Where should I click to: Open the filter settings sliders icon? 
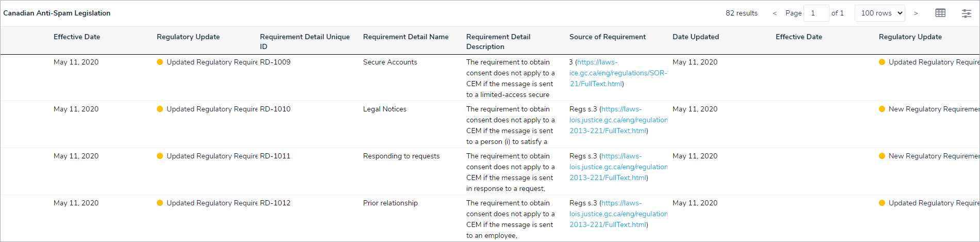point(966,13)
